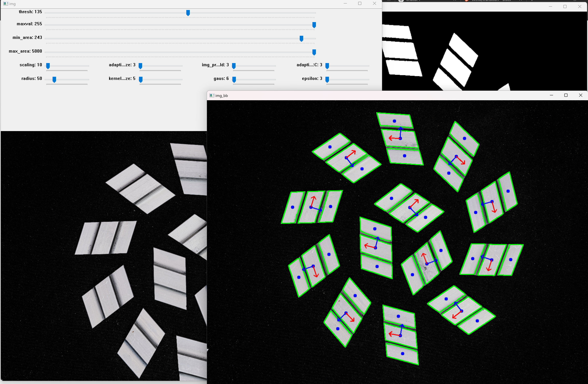Image resolution: width=588 pixels, height=384 pixels.
Task: Click the adaptive size slider handle
Action: 140,66
